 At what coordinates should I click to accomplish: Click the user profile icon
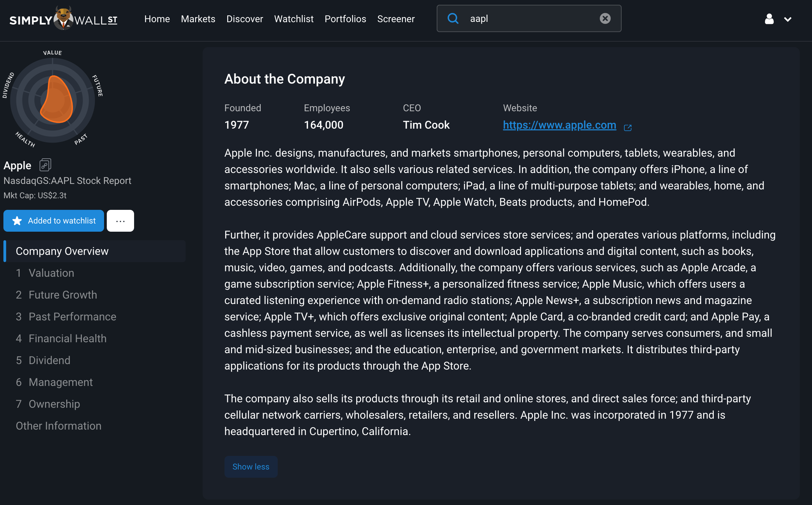(769, 19)
